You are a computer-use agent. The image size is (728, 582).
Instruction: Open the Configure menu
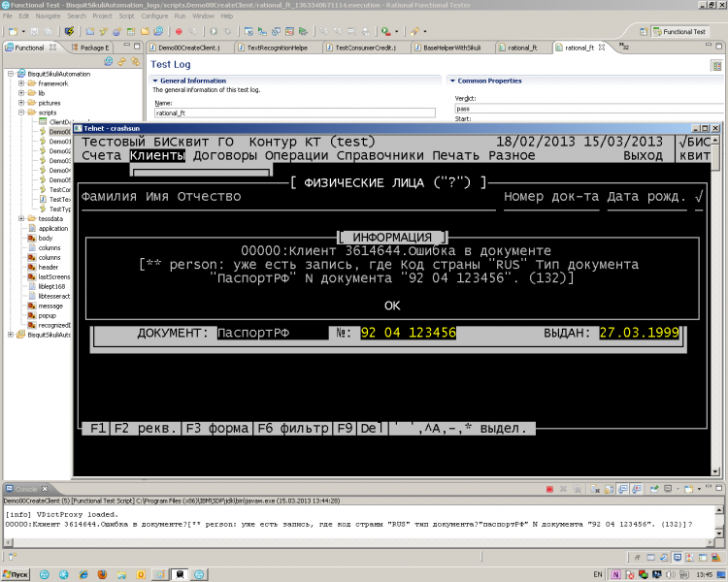click(154, 16)
